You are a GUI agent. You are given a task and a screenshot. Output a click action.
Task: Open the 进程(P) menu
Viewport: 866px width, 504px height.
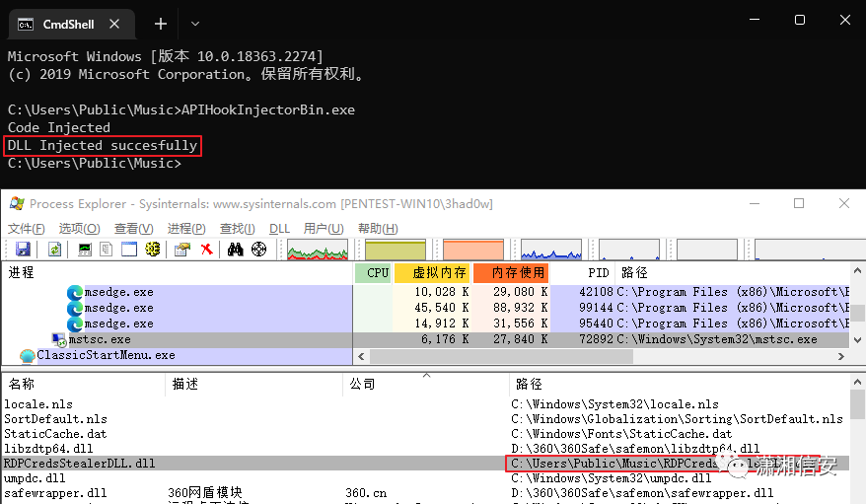pyautogui.click(x=186, y=229)
